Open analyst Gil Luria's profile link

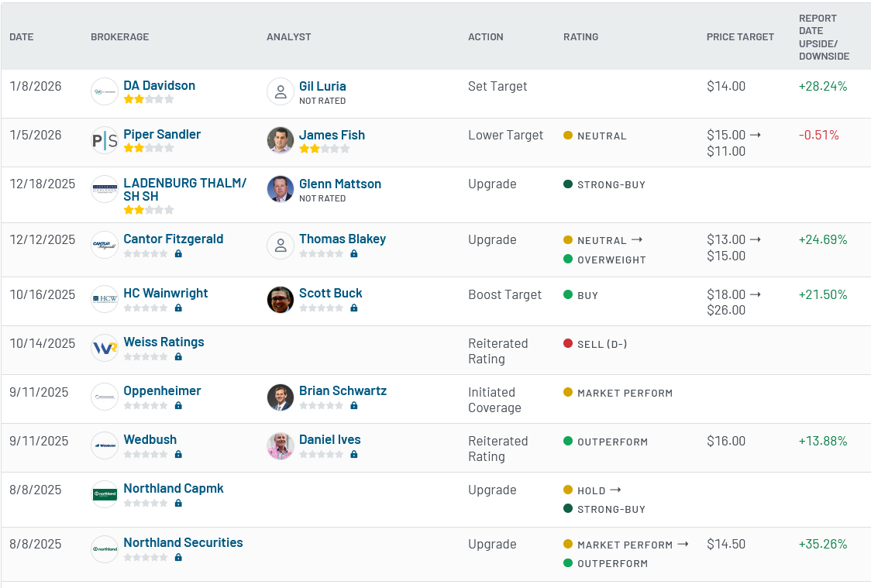pyautogui.click(x=322, y=86)
